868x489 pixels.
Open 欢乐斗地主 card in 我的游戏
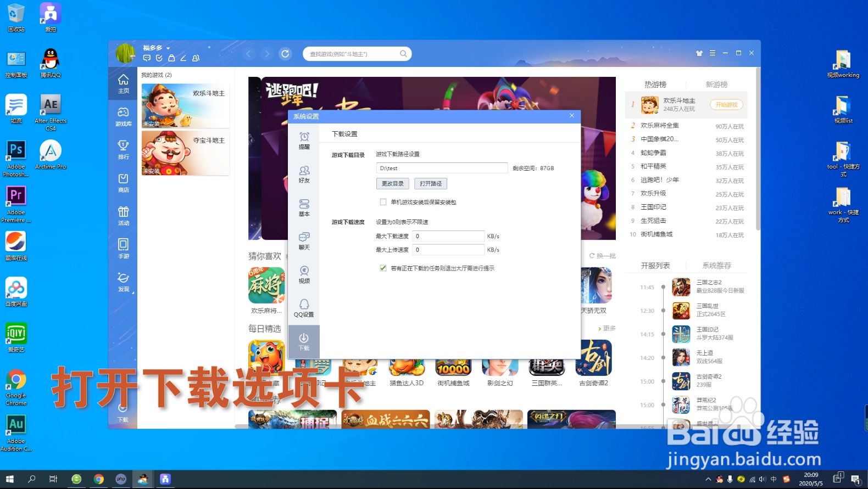[186, 106]
